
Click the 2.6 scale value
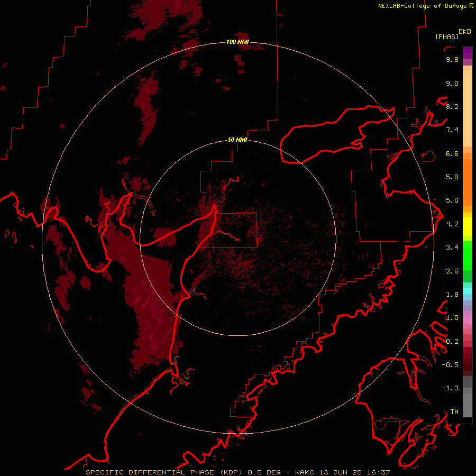coord(452,271)
